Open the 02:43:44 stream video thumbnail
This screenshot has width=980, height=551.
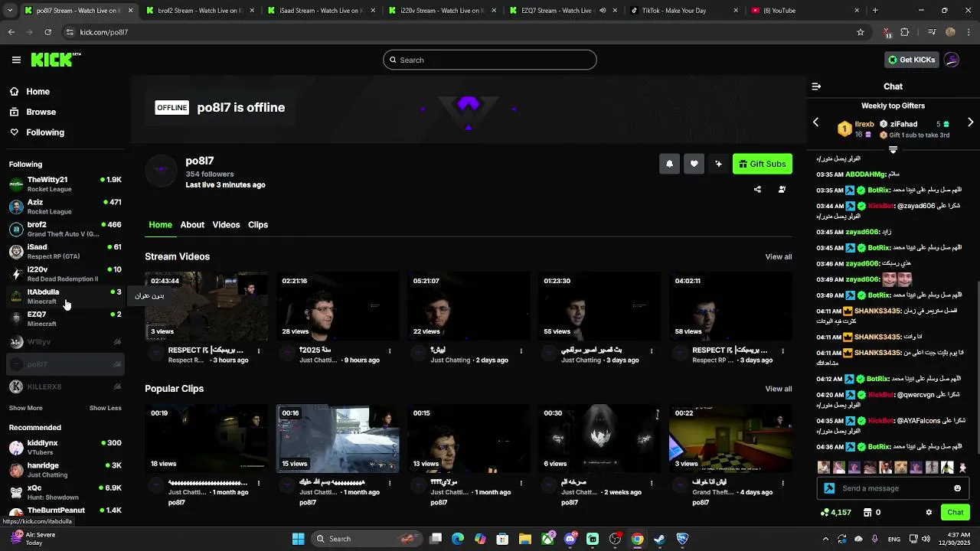coord(207,306)
